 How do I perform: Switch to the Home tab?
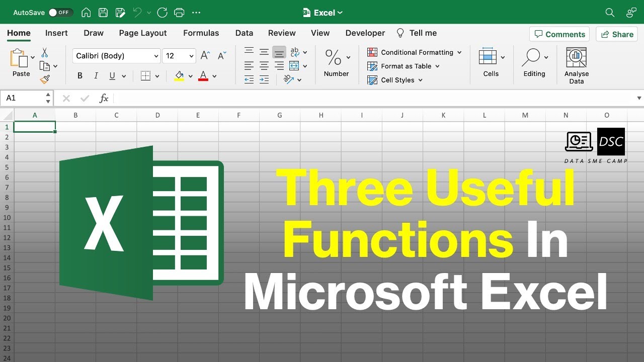pyautogui.click(x=19, y=33)
